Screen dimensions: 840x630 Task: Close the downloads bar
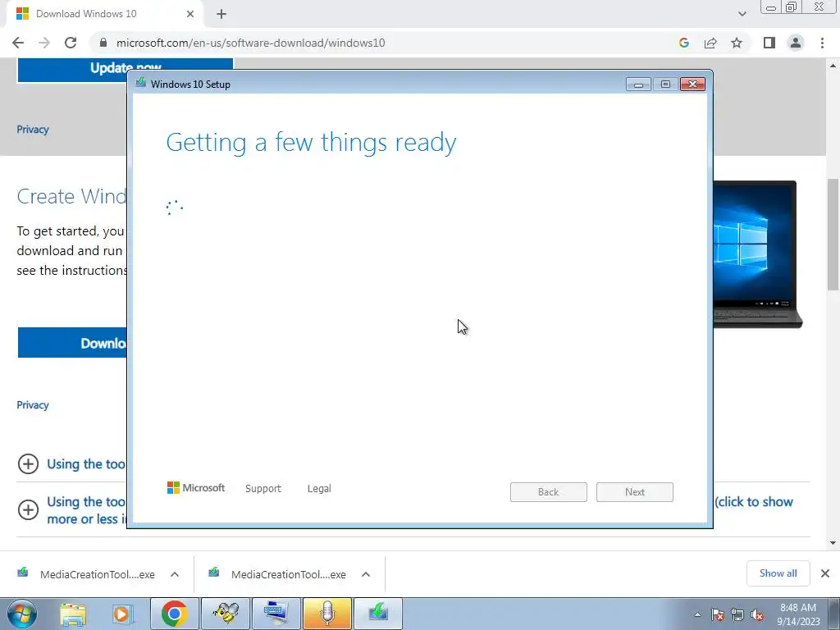click(825, 573)
